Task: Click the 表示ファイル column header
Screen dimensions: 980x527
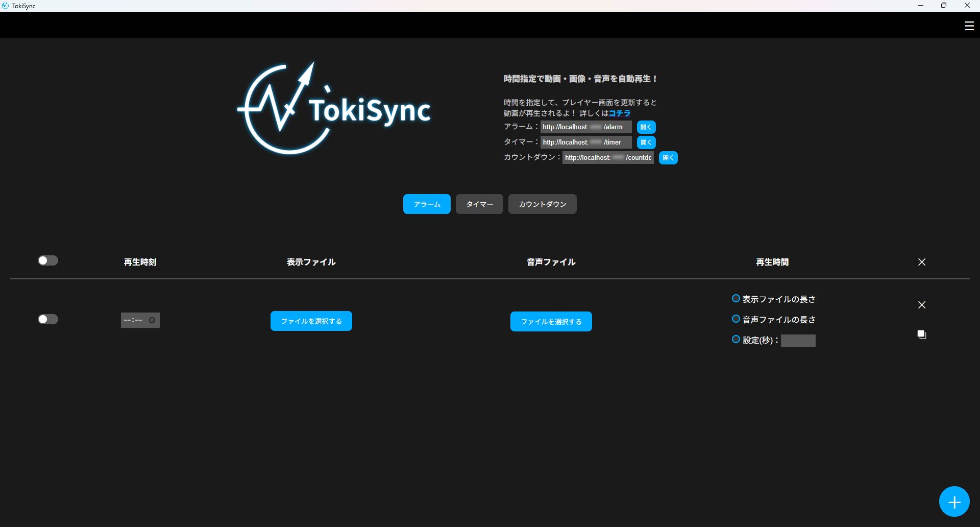Action: 311,262
